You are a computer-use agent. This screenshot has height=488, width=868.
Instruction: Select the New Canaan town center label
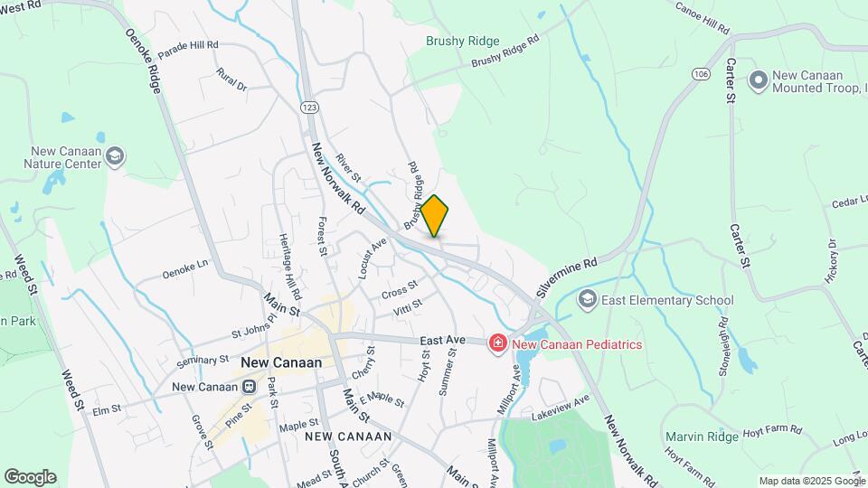pos(281,363)
